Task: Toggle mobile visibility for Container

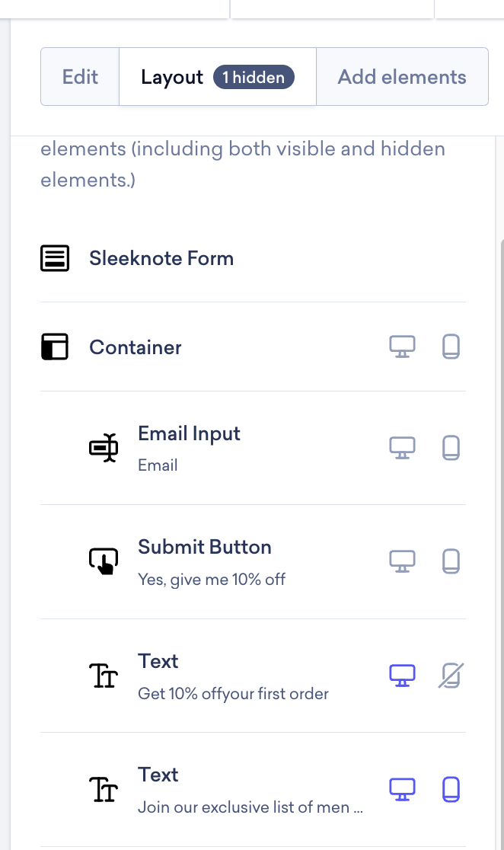Action: click(x=451, y=347)
